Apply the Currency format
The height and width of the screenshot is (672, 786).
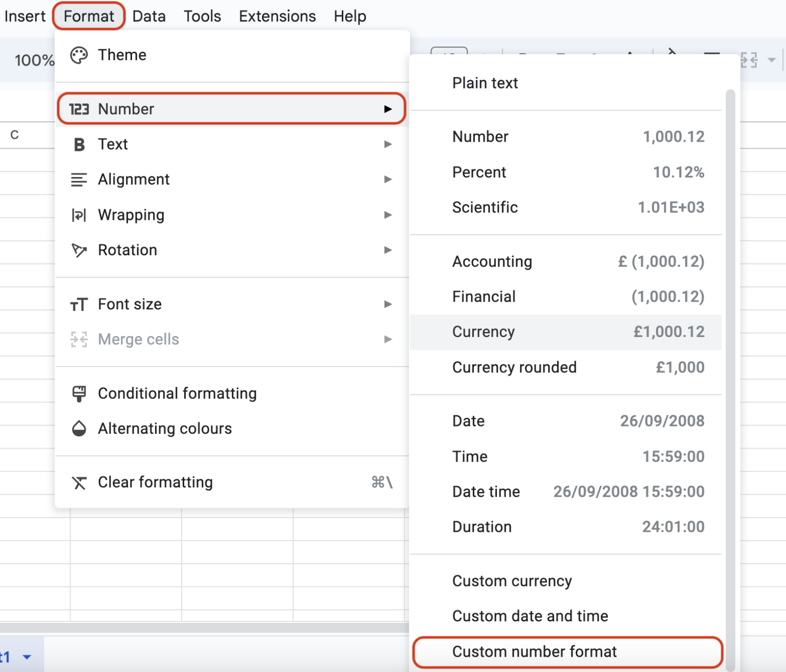point(483,332)
